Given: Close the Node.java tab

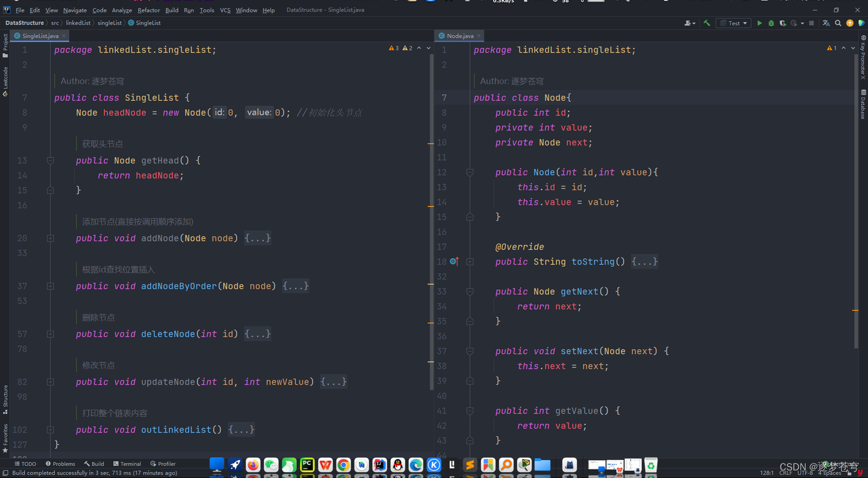Looking at the screenshot, I should tap(479, 36).
